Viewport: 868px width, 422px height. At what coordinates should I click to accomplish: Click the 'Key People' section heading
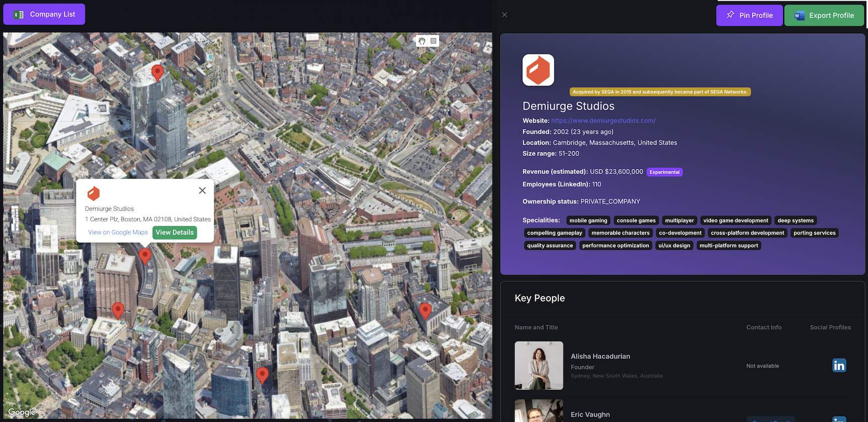click(540, 298)
